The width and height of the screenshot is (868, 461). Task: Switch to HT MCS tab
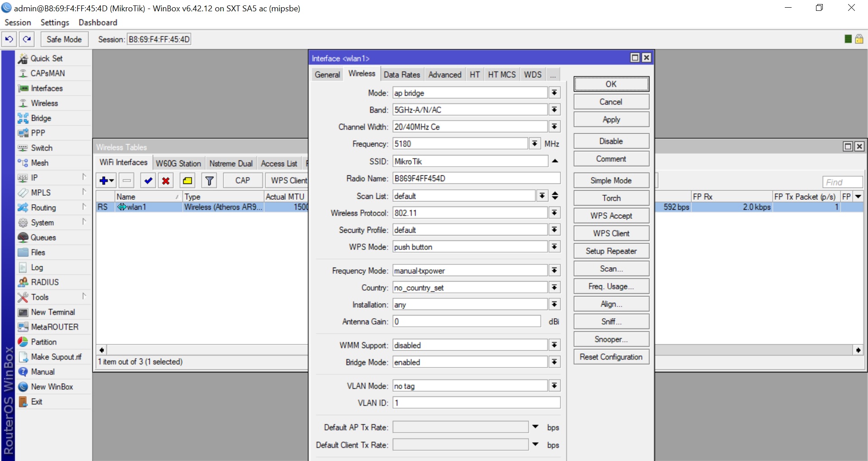pyautogui.click(x=502, y=75)
